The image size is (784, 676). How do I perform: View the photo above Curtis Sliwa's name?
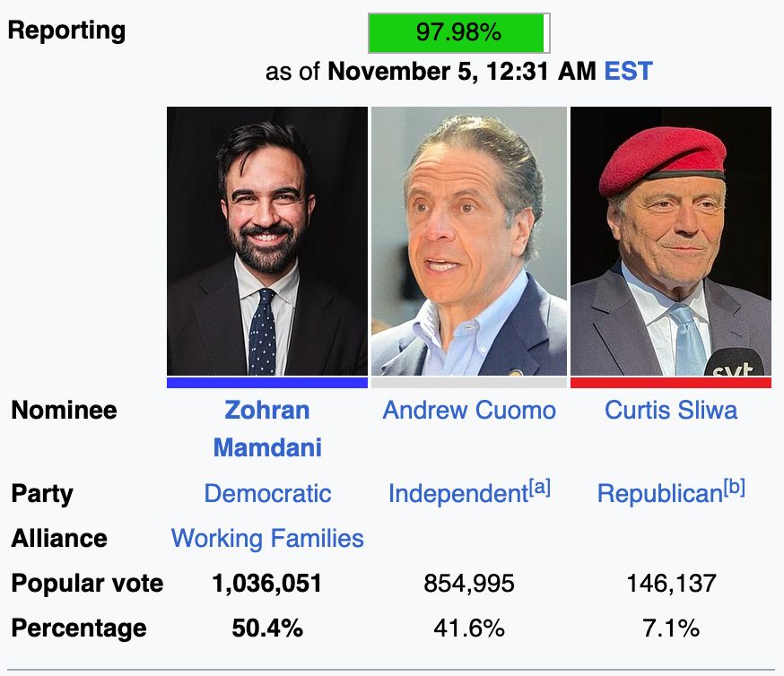coord(671,241)
